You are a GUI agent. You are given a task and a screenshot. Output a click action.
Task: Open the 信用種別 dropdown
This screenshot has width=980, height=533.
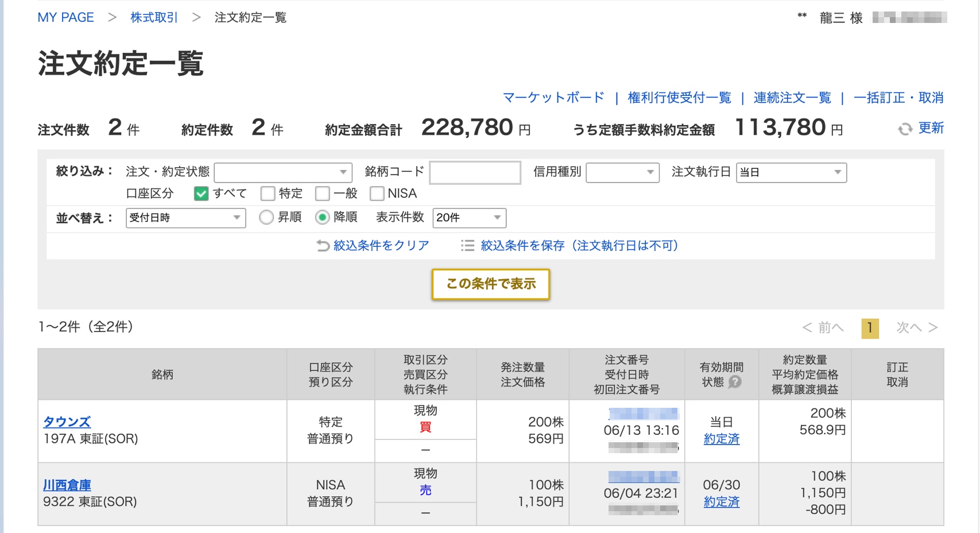(622, 172)
